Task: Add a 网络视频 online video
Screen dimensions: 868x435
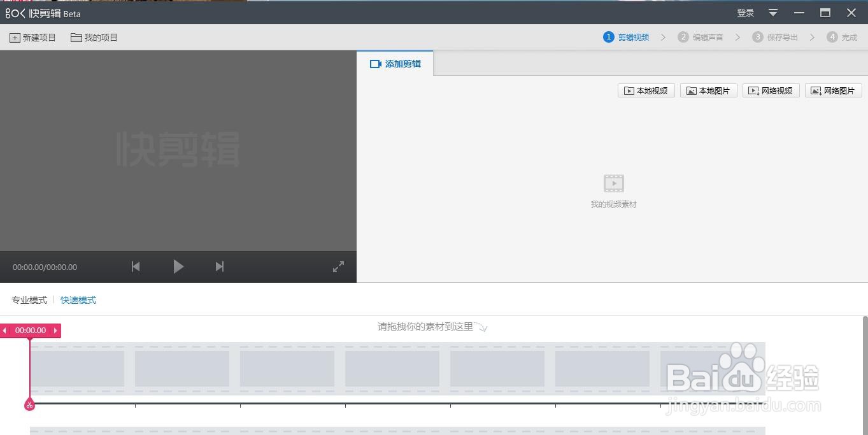Action: (x=771, y=90)
